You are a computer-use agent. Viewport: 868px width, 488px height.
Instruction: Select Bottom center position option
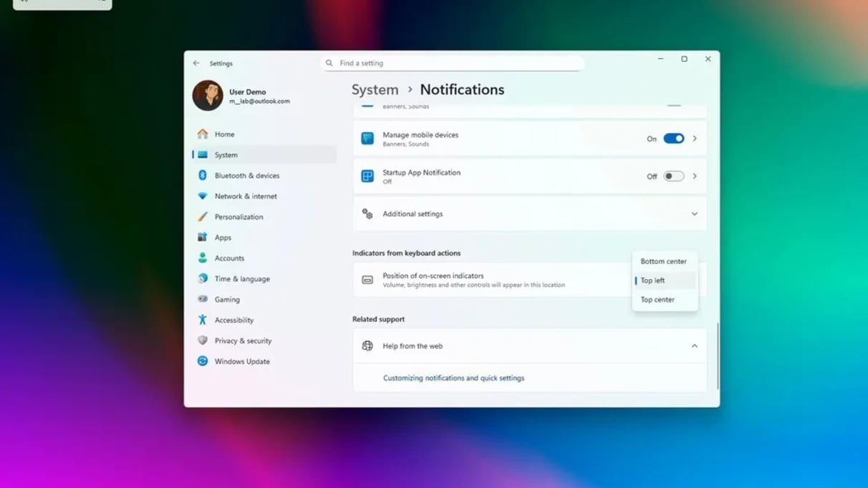coord(663,261)
